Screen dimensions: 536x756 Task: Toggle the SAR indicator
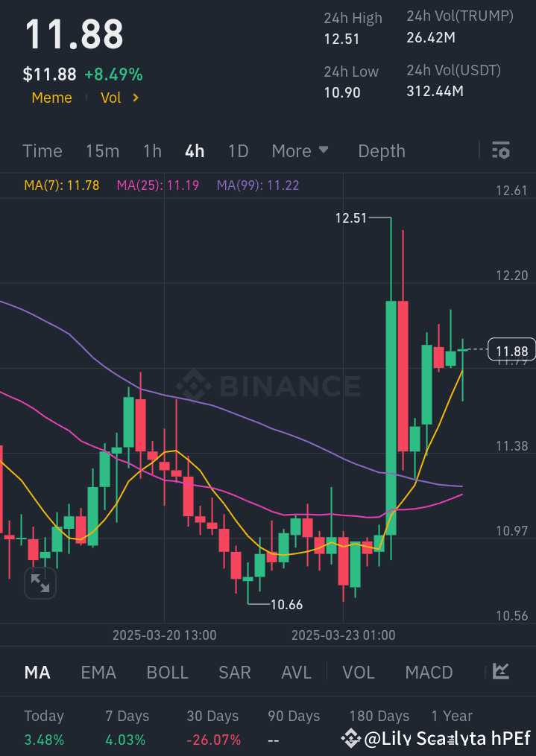(235, 673)
